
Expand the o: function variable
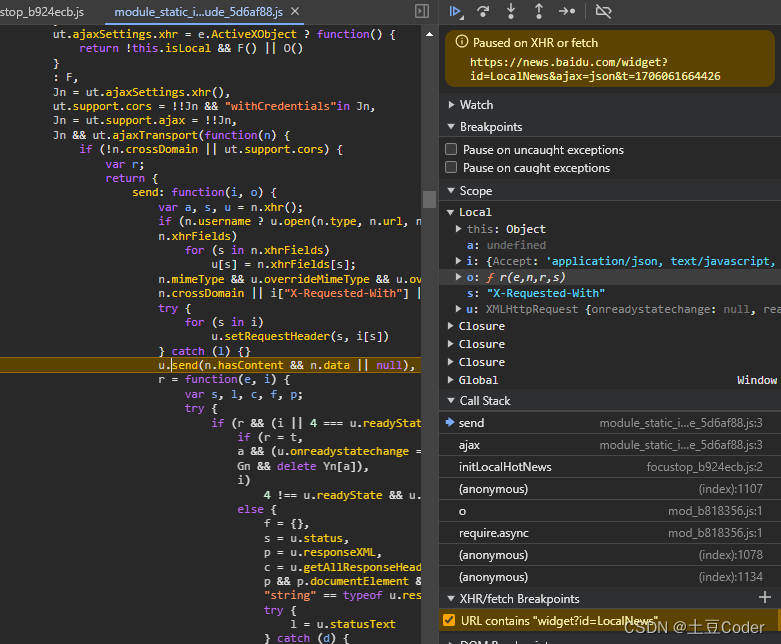coord(458,277)
